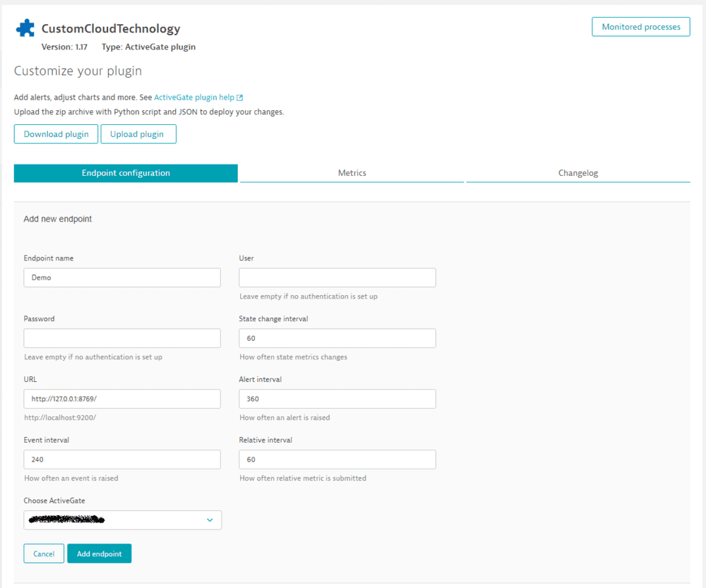Viewport: 706px width, 588px height.
Task: Select the User input field
Action: pyautogui.click(x=337, y=277)
